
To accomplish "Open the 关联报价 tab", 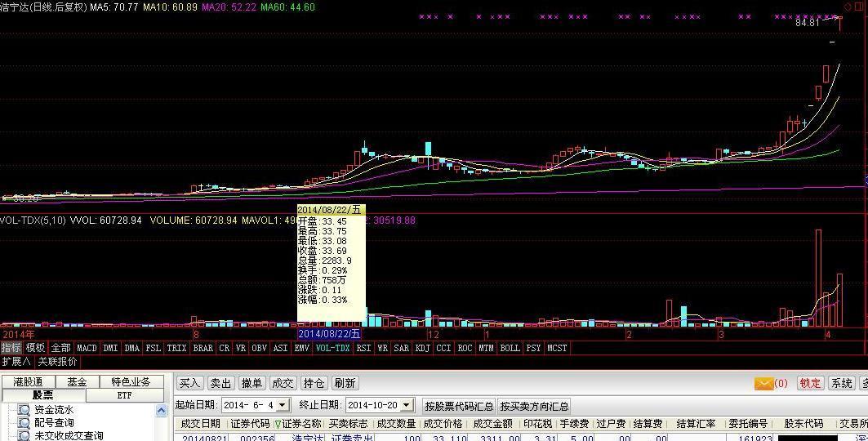I will [58, 362].
